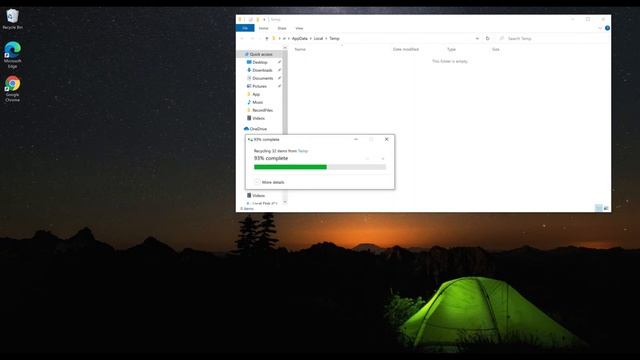Open Music in the sidebar
Screen dimensions: 640x360
258,102
